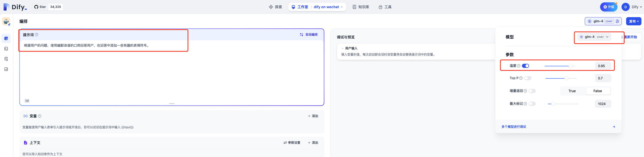Open the monitoring chart icon in sidebar
Screen dimensions: 644x157
click(x=6, y=69)
